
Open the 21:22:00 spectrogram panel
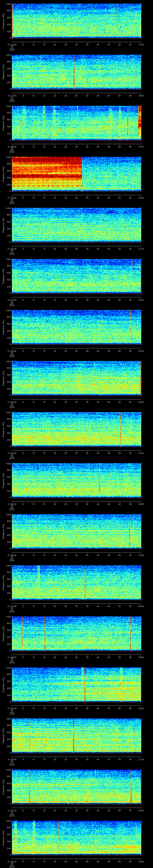76,327
